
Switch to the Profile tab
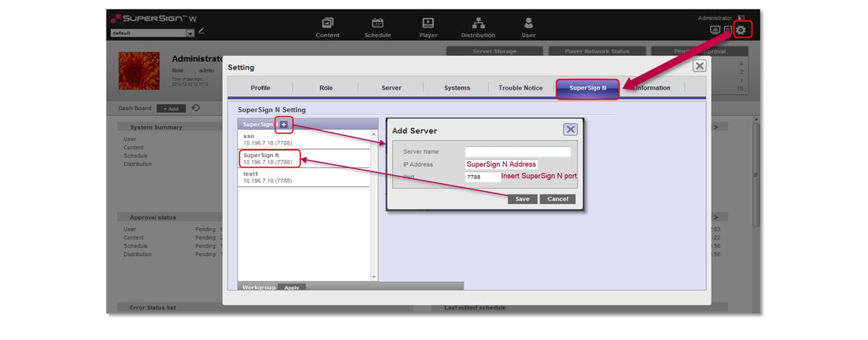click(x=260, y=88)
